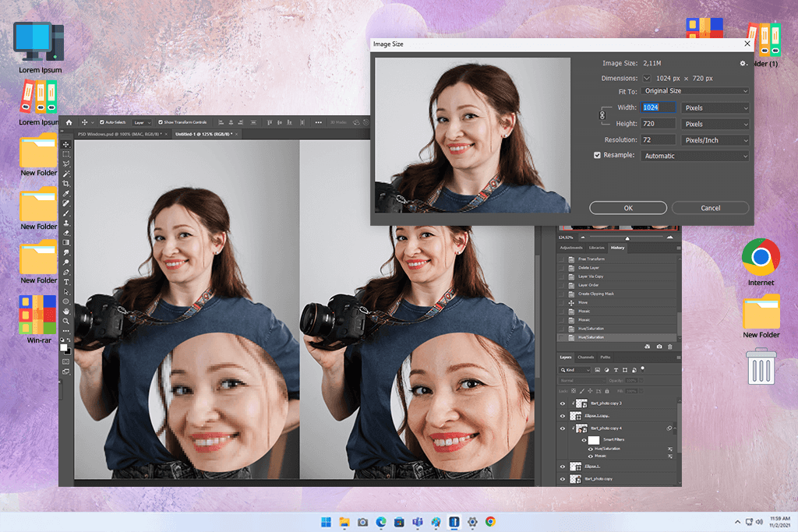Switch to the Paths panel tab
This screenshot has height=532, width=798.
coord(605,357)
